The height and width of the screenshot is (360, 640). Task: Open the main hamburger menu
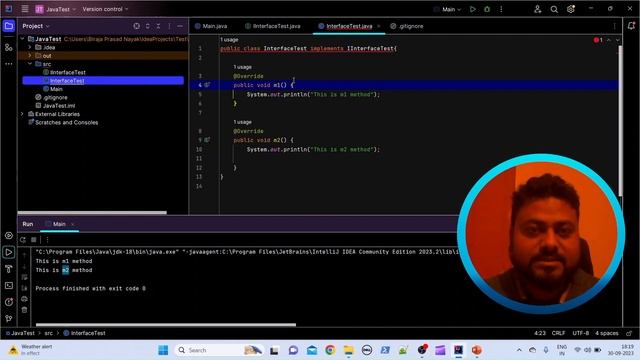(x=25, y=9)
